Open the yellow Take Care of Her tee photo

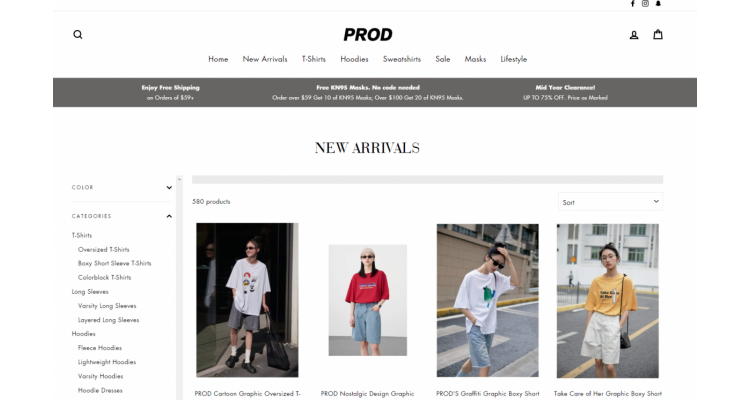(x=607, y=301)
